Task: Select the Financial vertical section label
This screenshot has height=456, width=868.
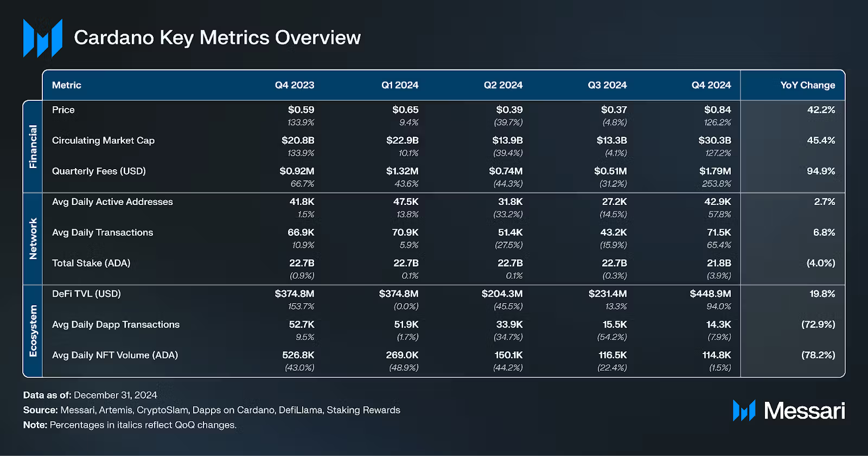Action: pos(33,146)
